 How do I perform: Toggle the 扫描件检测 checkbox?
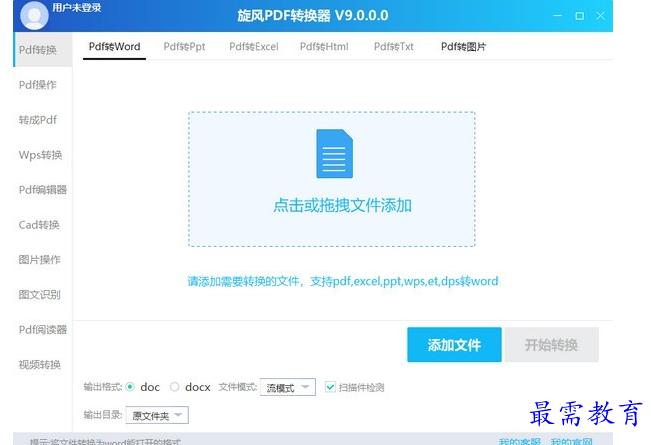pos(330,387)
